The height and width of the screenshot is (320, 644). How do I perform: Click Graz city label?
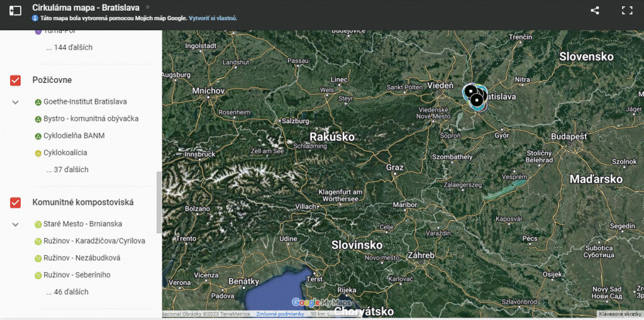pyautogui.click(x=395, y=168)
